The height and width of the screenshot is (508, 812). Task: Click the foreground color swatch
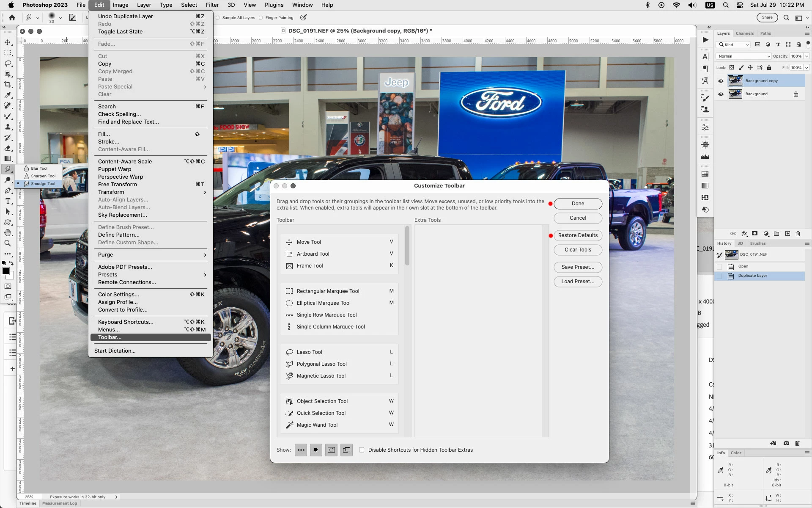[x=5, y=271]
